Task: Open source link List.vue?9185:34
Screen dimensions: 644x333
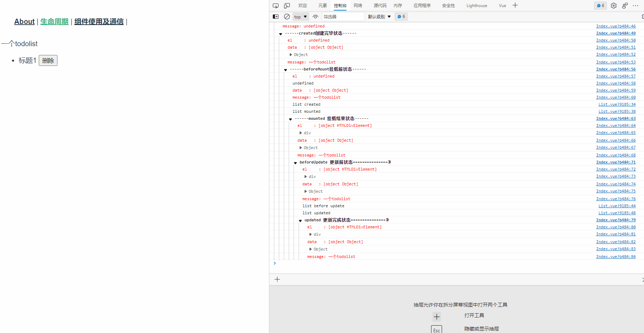Action: [x=617, y=104]
